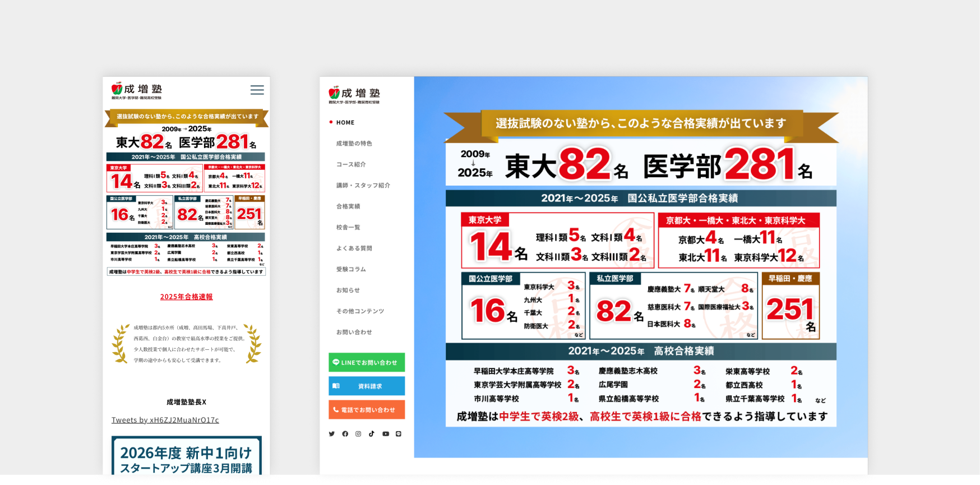This screenshot has height=485, width=980.
Task: Open the Twitter icon in the desktop sidebar
Action: (331, 434)
